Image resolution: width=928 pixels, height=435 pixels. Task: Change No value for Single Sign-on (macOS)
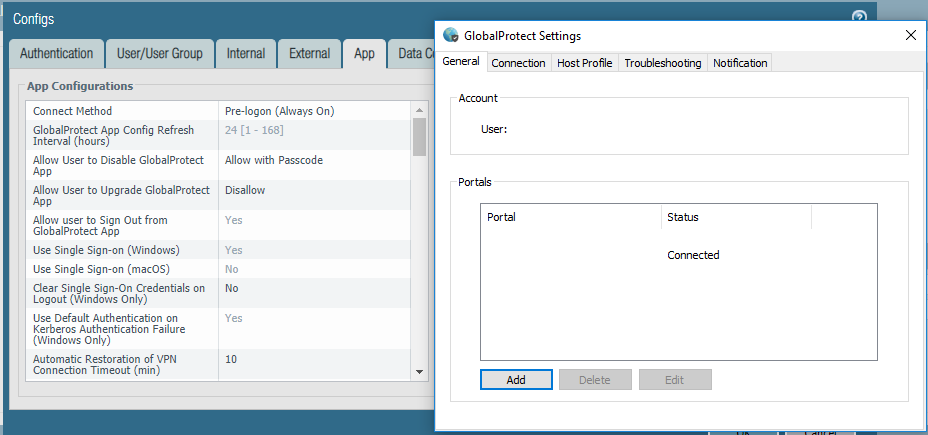[231, 269]
